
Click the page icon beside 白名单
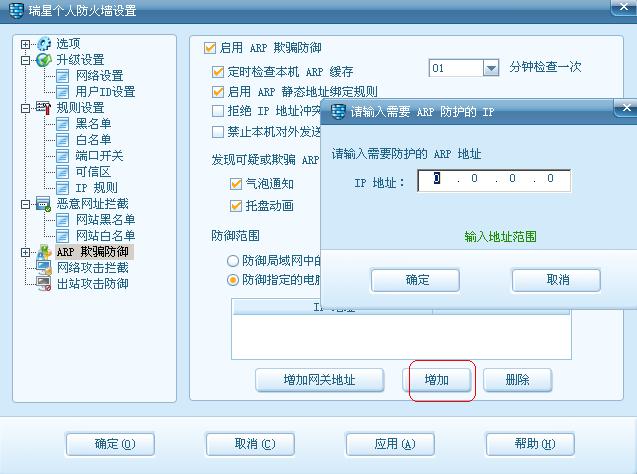coord(62,140)
